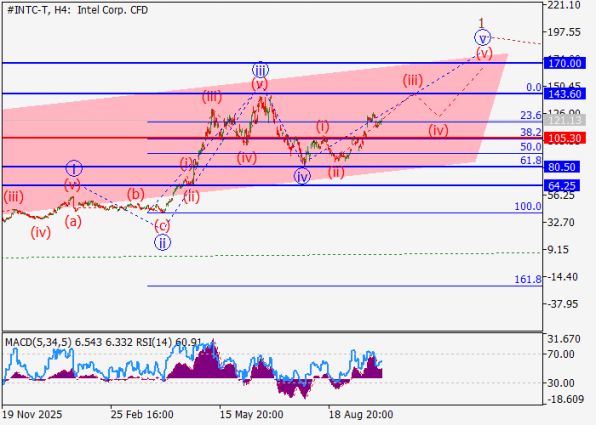Click the projected red (iii) label near 143.60 line
The image size is (596, 425).
coord(413,80)
